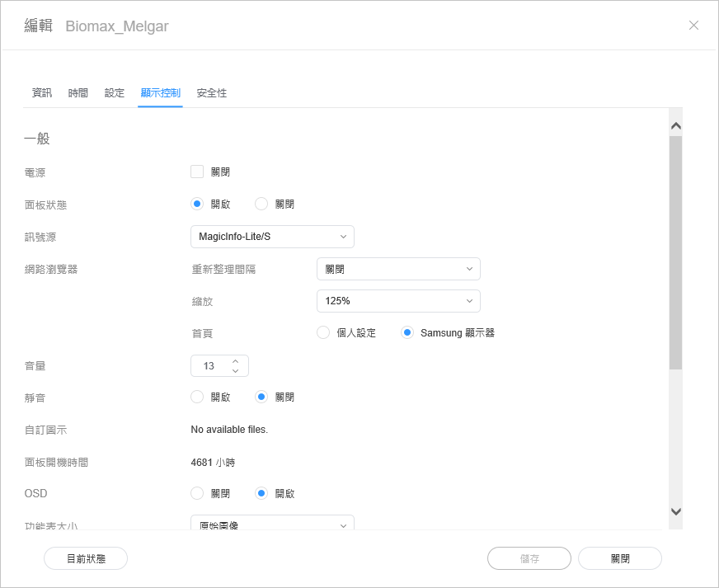Open the 安全性 tab
Image resolution: width=719 pixels, height=588 pixels.
click(x=211, y=93)
